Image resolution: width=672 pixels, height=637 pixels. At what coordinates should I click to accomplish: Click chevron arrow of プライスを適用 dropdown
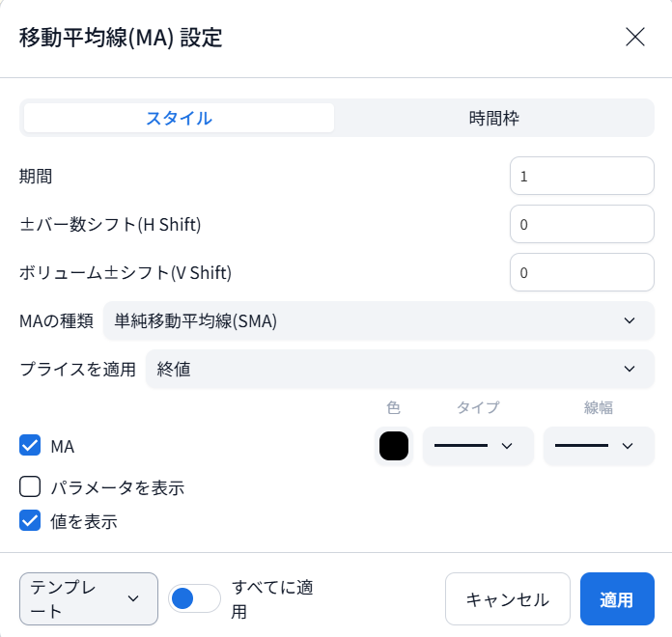tap(630, 369)
